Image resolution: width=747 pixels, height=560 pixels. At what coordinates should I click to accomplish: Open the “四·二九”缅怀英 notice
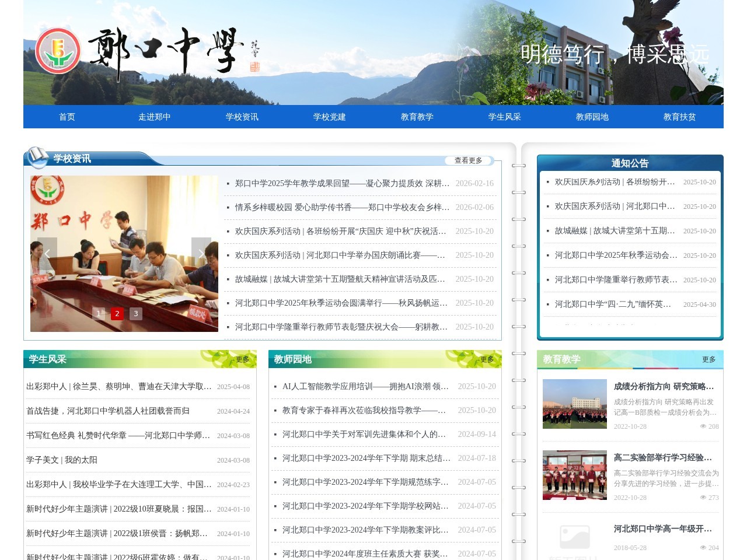coord(613,304)
